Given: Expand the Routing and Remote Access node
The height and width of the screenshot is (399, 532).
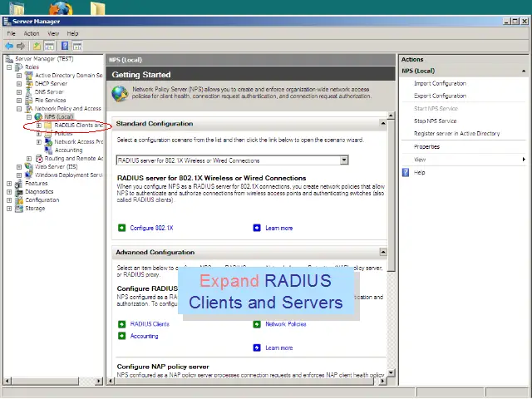Looking at the screenshot, I should pyautogui.click(x=29, y=159).
